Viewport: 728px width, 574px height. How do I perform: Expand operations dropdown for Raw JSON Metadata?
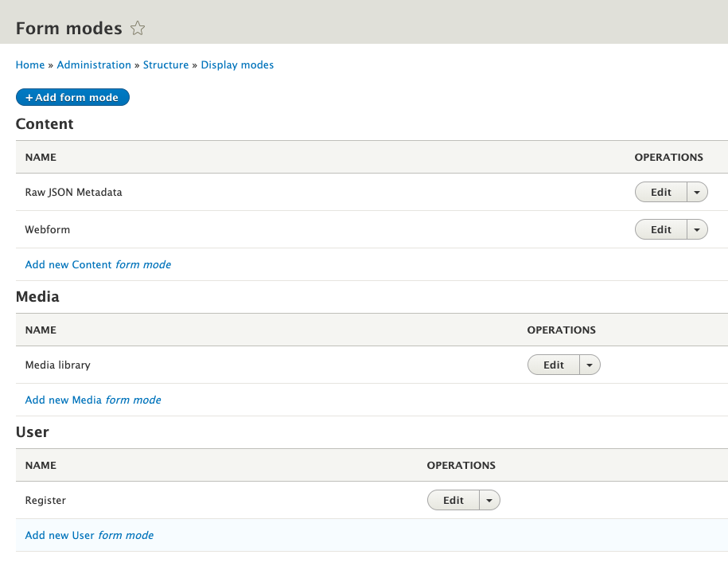697,192
